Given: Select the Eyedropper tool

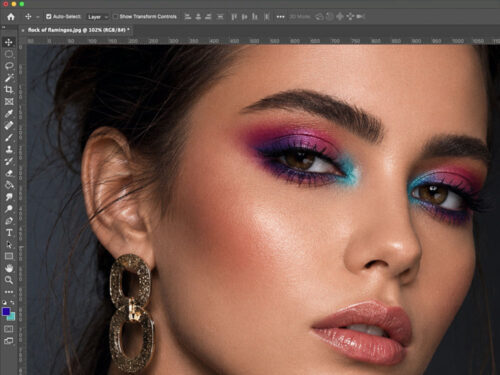Looking at the screenshot, I should pos(9,114).
